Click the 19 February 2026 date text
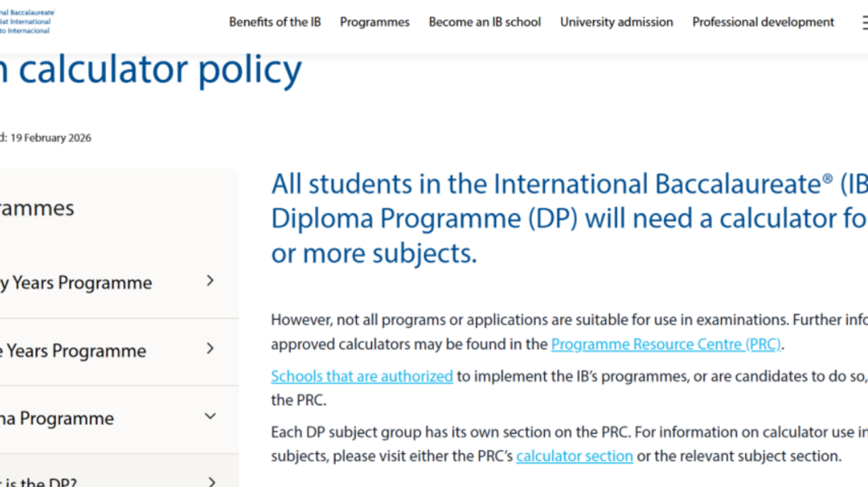The width and height of the screenshot is (868, 487). pos(51,137)
